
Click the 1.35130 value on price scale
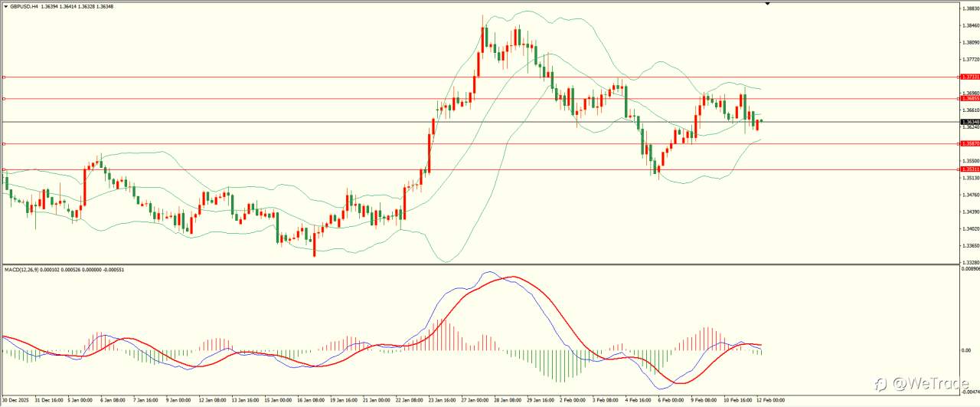[x=972, y=178]
